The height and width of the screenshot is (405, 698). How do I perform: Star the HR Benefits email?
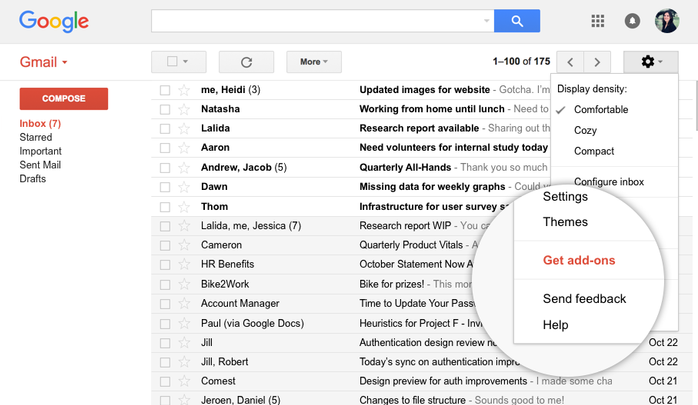(184, 264)
